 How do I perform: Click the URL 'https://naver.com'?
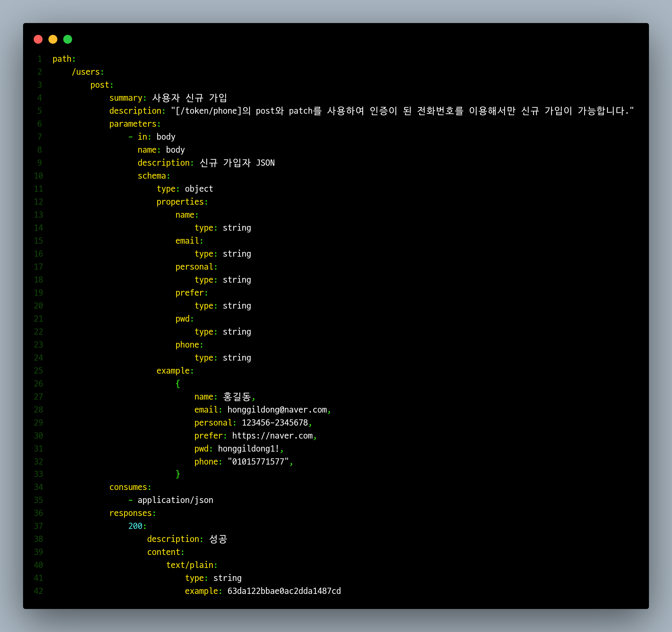coord(272,436)
